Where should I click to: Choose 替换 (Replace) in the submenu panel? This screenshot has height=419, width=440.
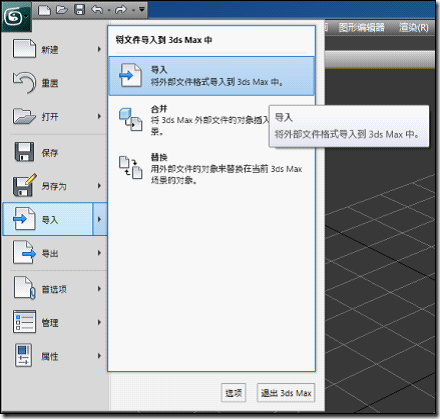[x=211, y=168]
